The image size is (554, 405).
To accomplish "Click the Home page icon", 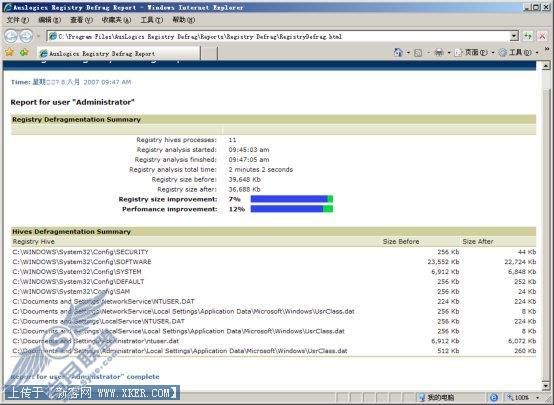I will click(x=398, y=53).
